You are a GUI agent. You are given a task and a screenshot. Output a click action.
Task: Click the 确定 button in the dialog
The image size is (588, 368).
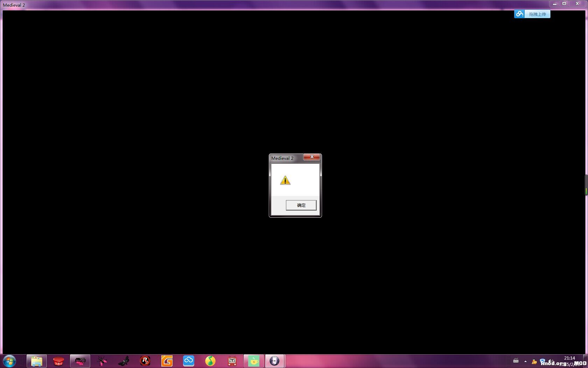click(301, 205)
